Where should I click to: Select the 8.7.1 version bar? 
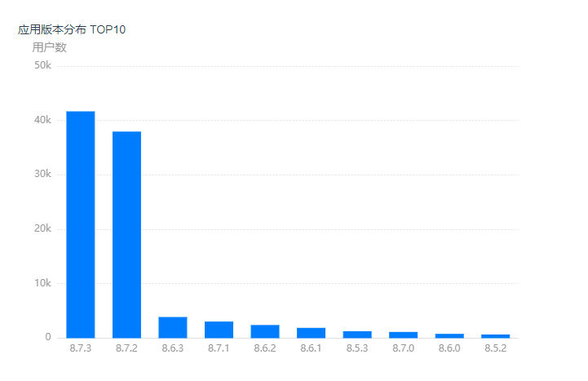[219, 330]
